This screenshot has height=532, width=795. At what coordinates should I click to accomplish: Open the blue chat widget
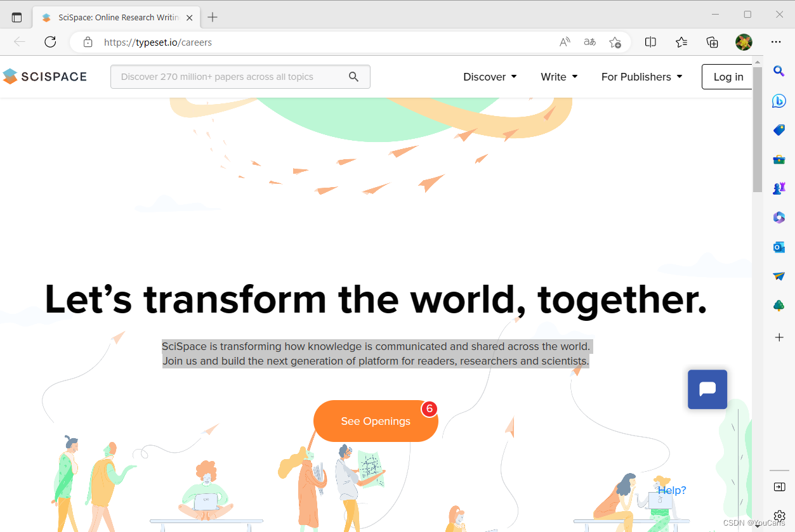pos(707,389)
